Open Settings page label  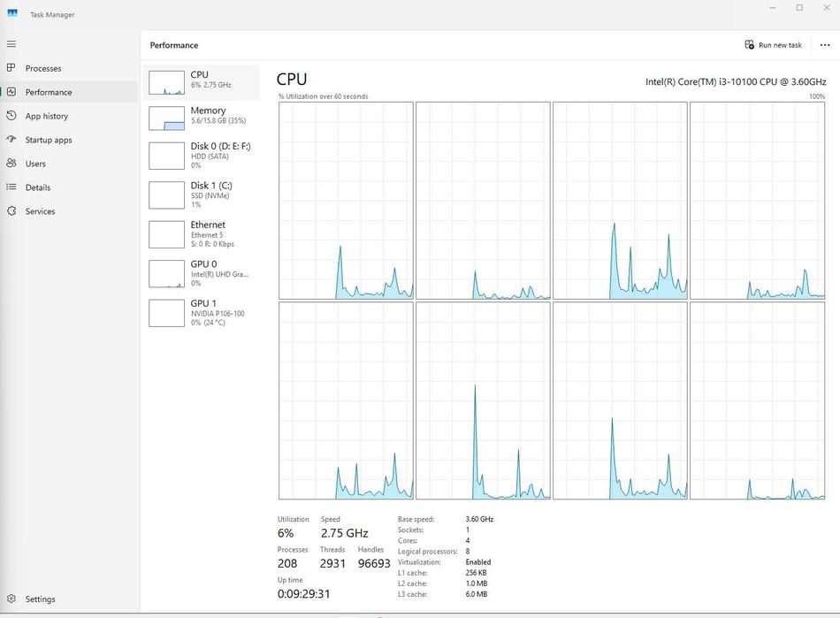tap(40, 599)
